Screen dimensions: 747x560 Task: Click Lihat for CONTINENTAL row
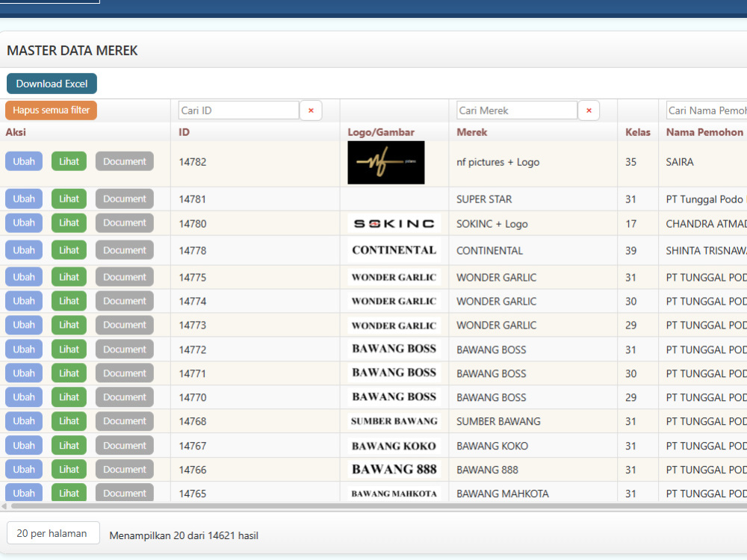pos(69,250)
